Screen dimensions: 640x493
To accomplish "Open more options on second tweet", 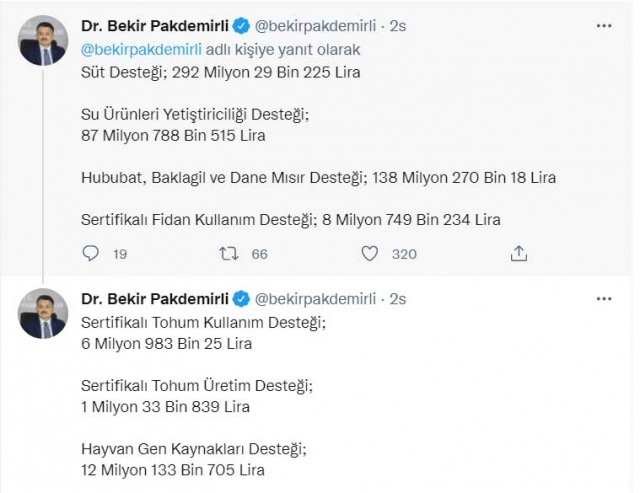I will pos(604,299).
